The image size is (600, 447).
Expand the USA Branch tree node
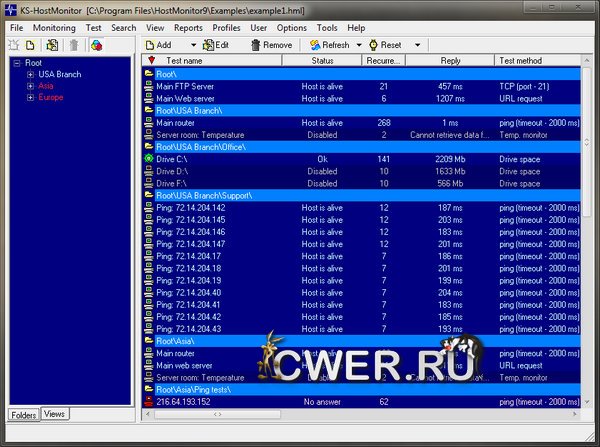31,74
